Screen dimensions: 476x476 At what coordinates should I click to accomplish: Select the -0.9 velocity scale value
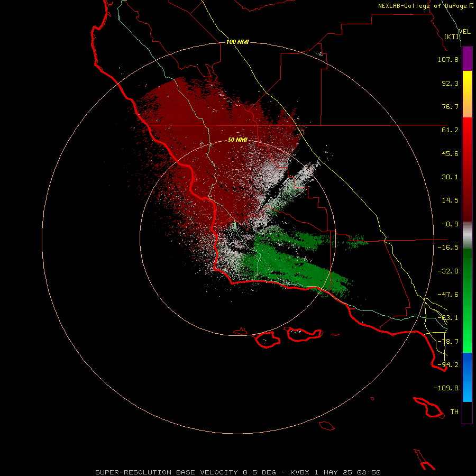coord(450,224)
